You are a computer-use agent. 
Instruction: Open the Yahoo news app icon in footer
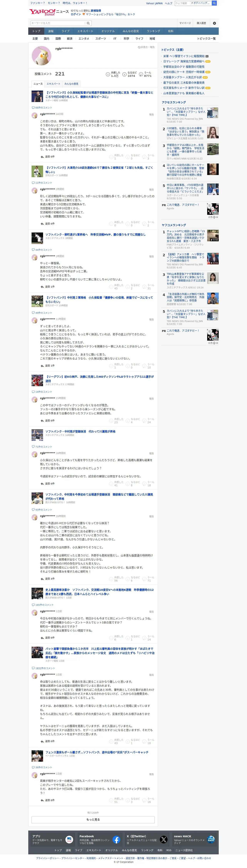pos(69,840)
